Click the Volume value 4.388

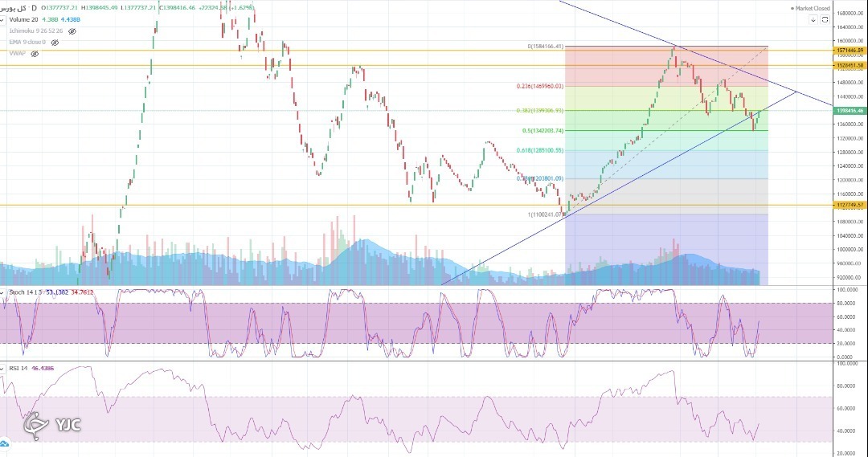tap(50, 19)
